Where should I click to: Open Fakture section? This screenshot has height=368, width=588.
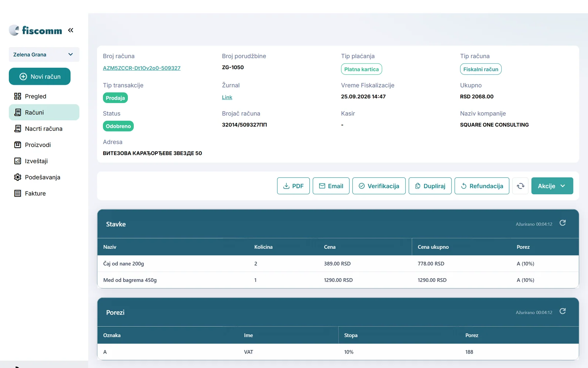[44, 193]
